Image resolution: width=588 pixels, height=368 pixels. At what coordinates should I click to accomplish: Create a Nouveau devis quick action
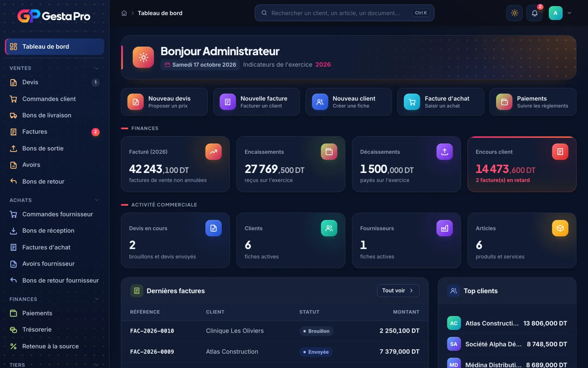click(164, 102)
